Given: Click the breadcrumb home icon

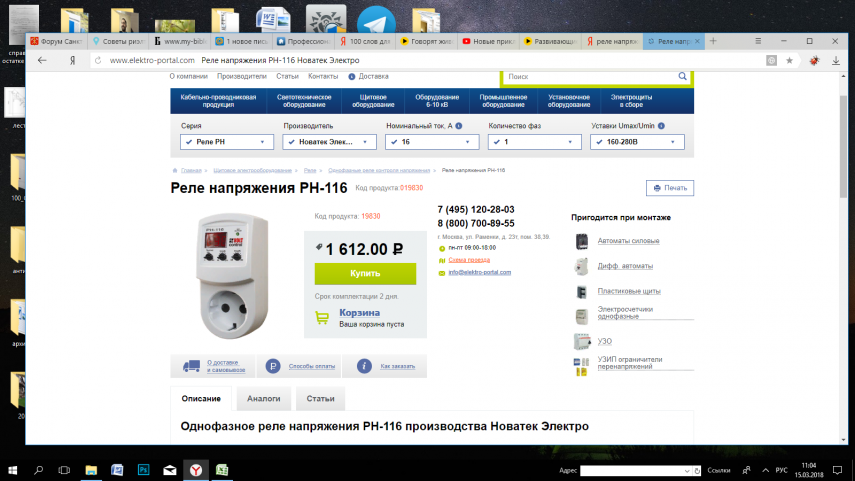Looking at the screenshot, I should pos(175,170).
